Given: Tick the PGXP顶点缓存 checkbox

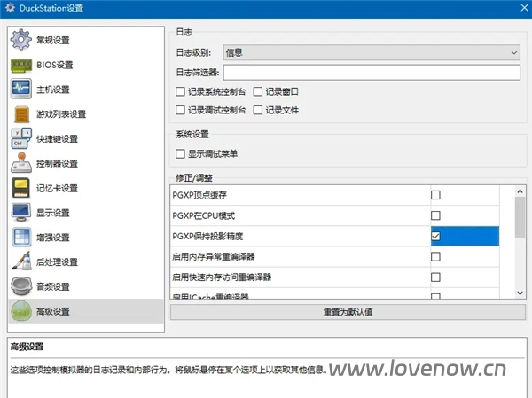Looking at the screenshot, I should (435, 195).
